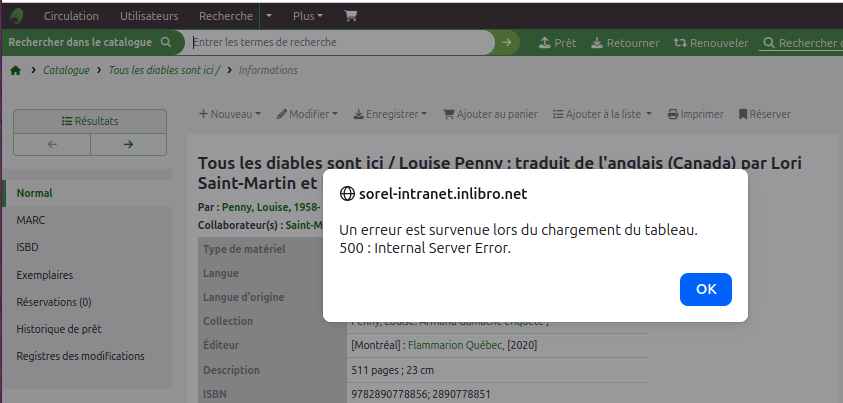Go to previous result arrow
The image size is (843, 403).
(x=52, y=144)
